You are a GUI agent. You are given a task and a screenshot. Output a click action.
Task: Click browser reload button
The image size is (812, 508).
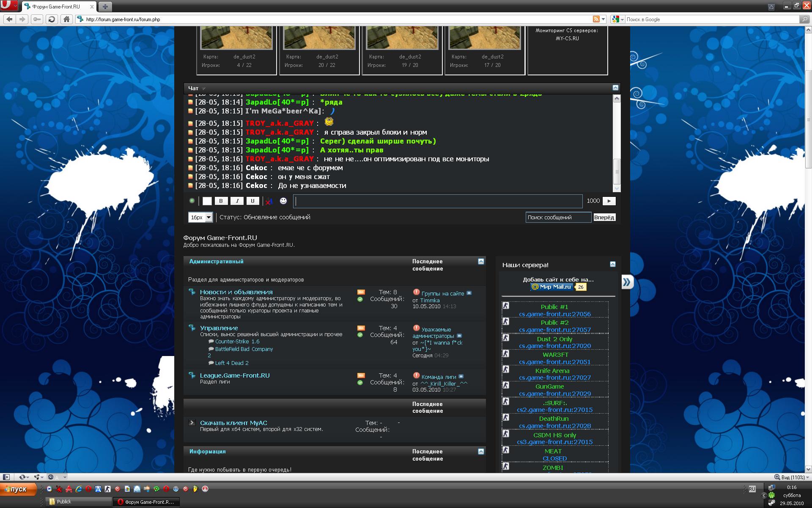(x=52, y=19)
